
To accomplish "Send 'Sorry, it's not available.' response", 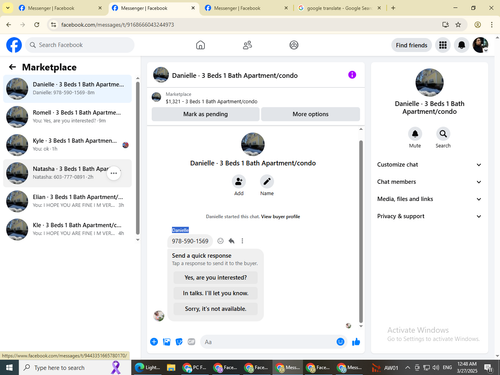I will point(216,309).
